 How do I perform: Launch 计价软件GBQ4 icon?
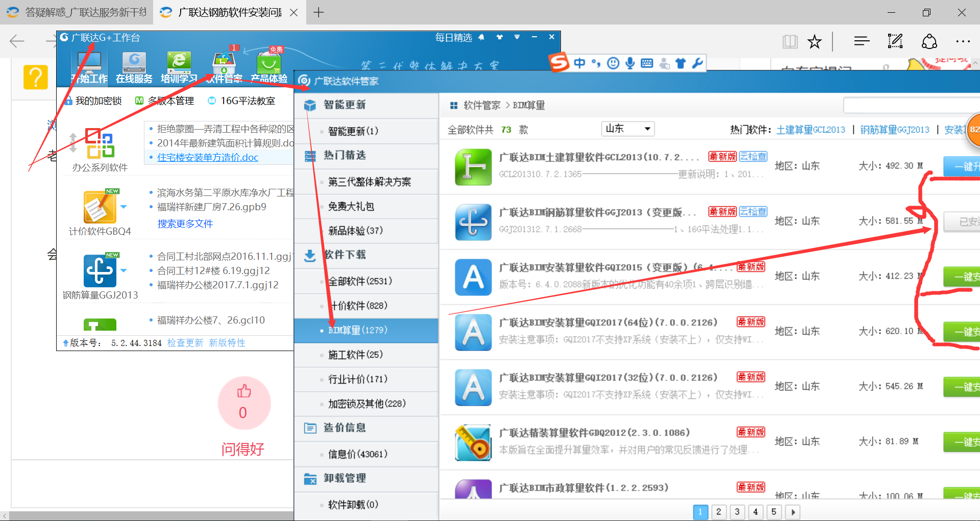tap(100, 207)
